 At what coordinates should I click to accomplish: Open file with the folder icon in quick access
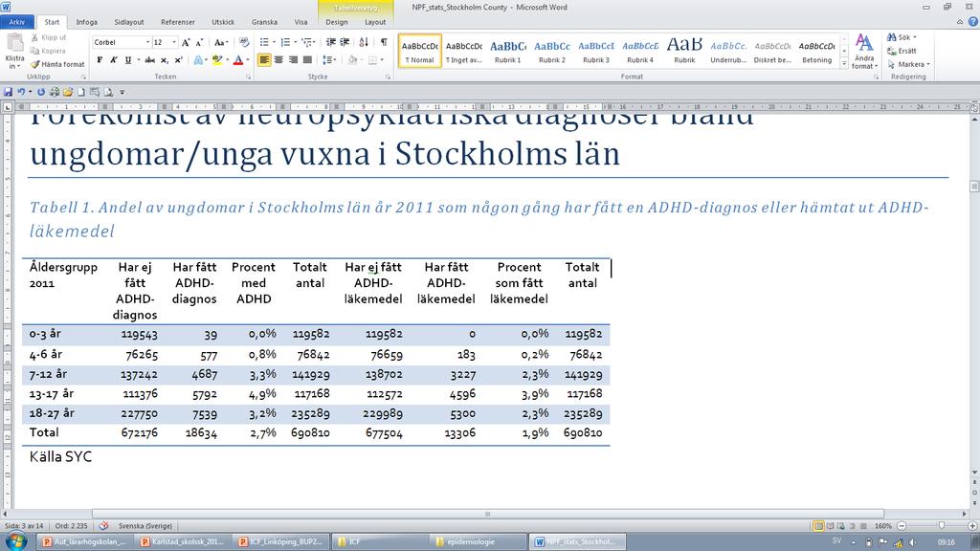(x=68, y=92)
